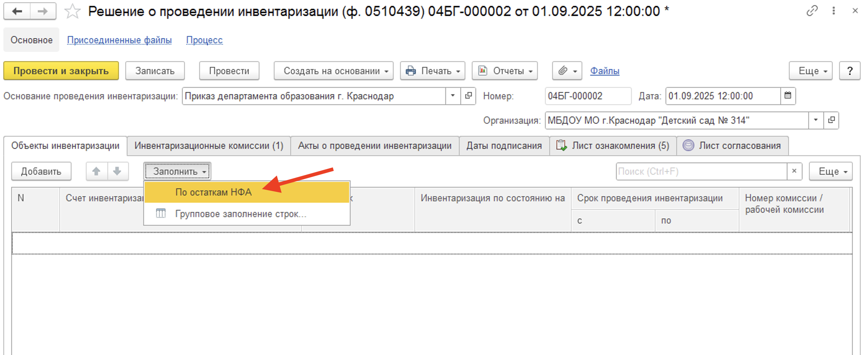Clear the search field with X

(794, 171)
